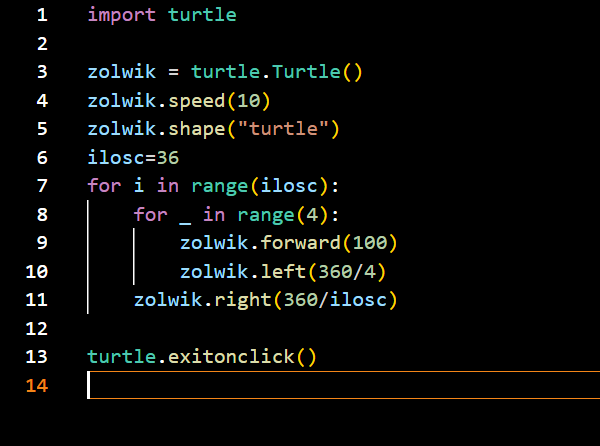This screenshot has width=600, height=446.
Task: Click the number 36 after ilosc=
Action: pyautogui.click(x=168, y=157)
